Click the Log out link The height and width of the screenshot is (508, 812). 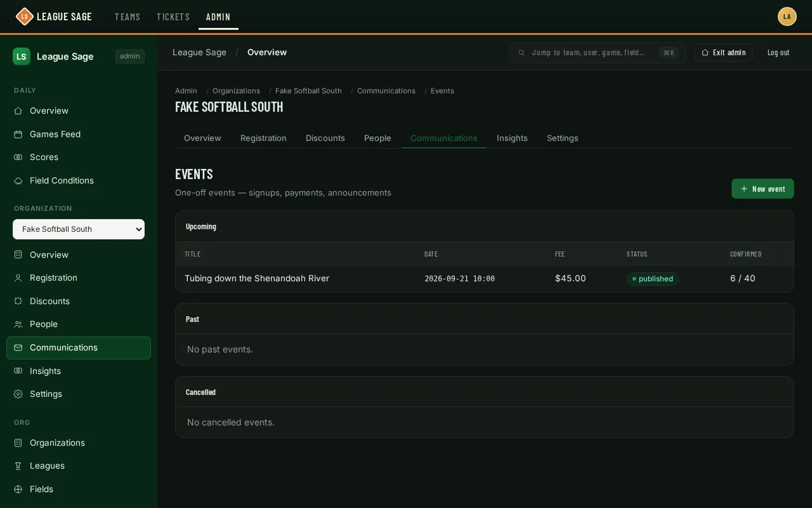coord(778,53)
